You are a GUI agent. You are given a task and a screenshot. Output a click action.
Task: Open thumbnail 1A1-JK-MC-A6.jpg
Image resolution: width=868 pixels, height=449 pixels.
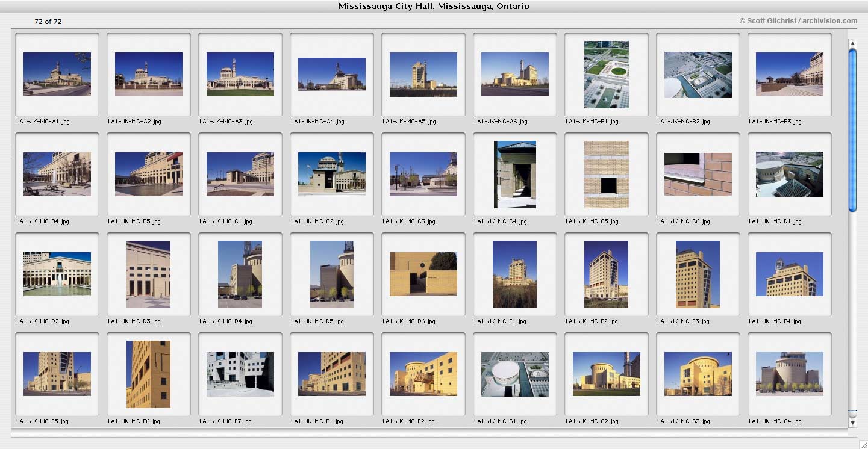click(515, 74)
